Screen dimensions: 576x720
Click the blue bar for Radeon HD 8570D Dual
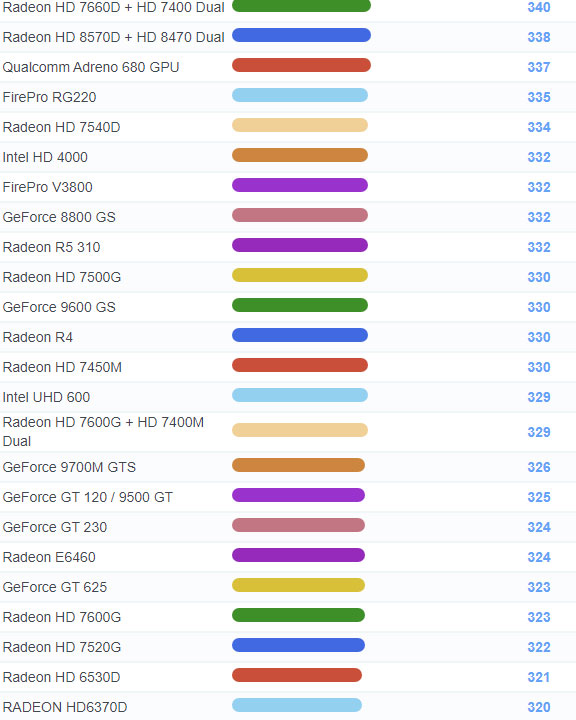301,35
